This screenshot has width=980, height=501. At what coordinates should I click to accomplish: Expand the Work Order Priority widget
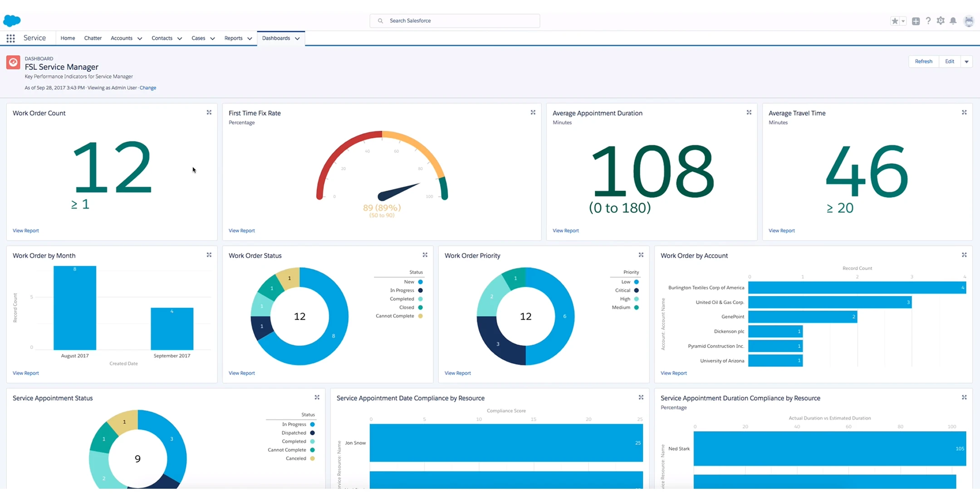(x=641, y=255)
